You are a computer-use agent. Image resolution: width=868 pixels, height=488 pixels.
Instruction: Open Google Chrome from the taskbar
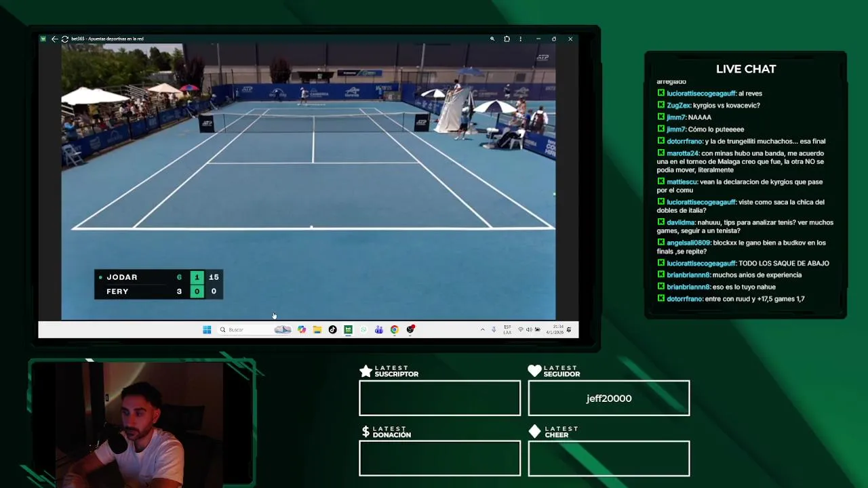394,329
